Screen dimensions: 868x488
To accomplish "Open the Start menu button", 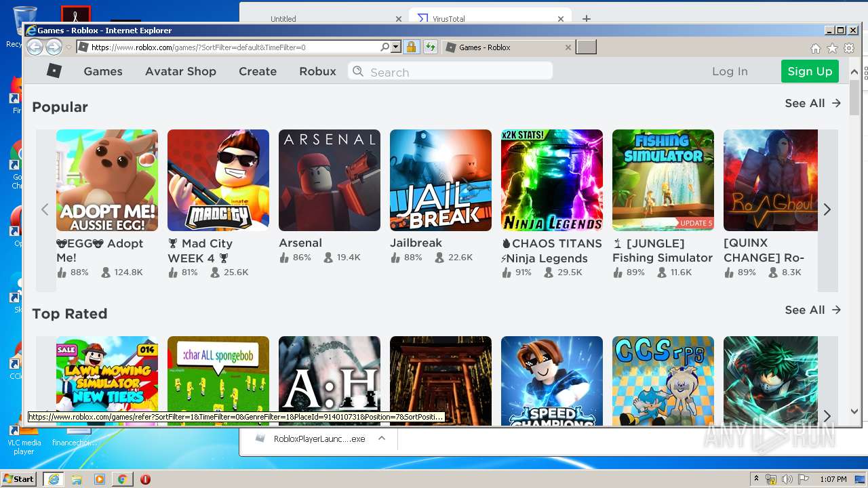I will [18, 479].
